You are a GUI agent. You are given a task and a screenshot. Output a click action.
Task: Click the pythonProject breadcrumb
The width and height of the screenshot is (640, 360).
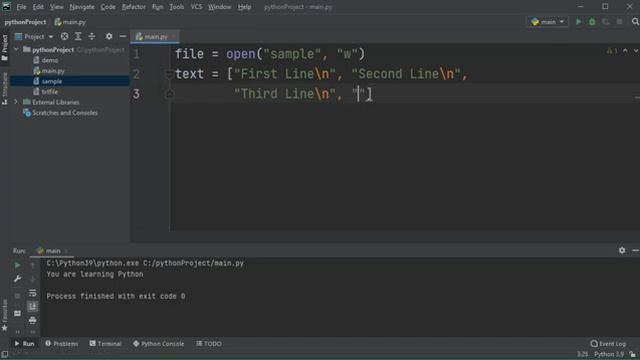pos(25,22)
